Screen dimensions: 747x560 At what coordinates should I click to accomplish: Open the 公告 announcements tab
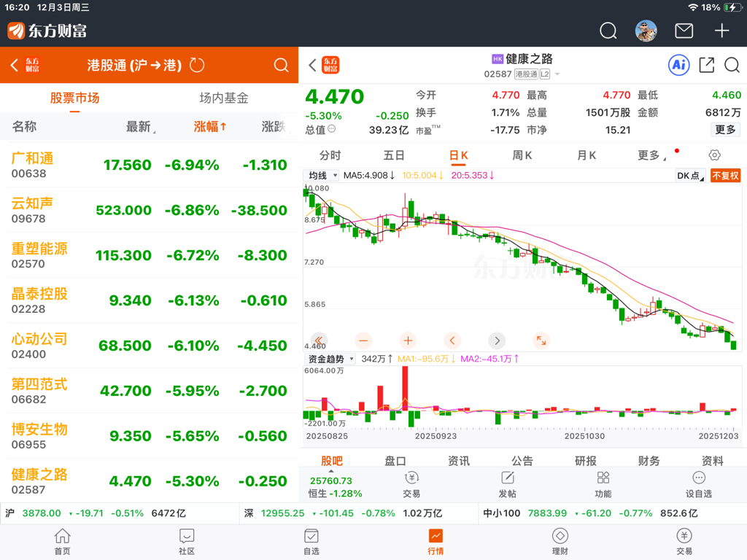tap(522, 461)
